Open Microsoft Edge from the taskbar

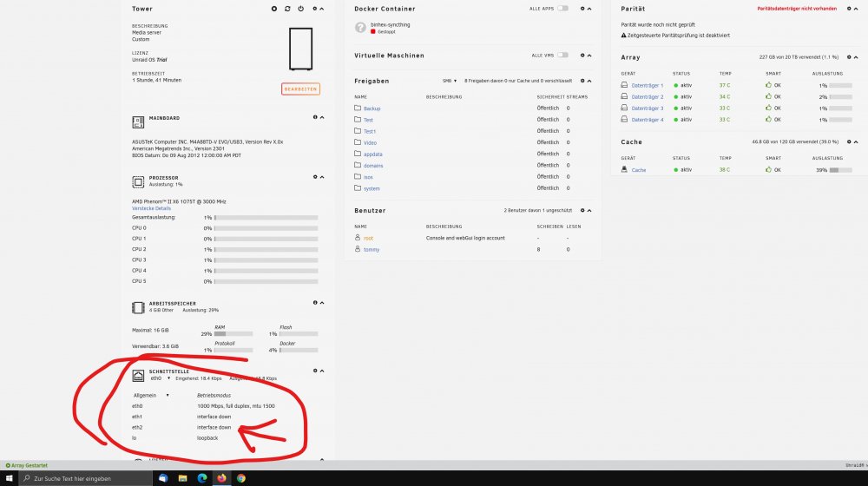(x=202, y=478)
